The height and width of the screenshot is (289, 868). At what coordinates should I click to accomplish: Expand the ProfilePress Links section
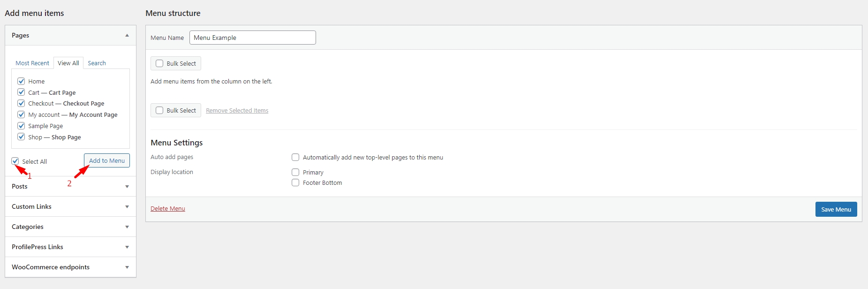(127, 247)
